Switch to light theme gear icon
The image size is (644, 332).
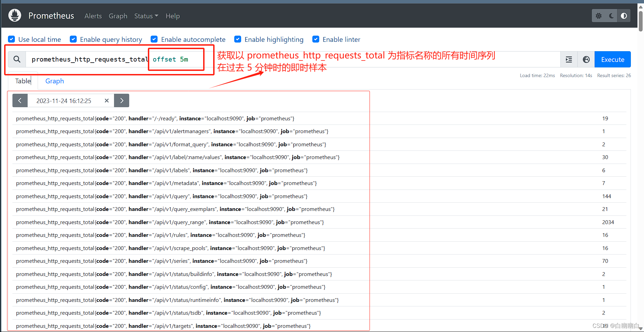599,16
